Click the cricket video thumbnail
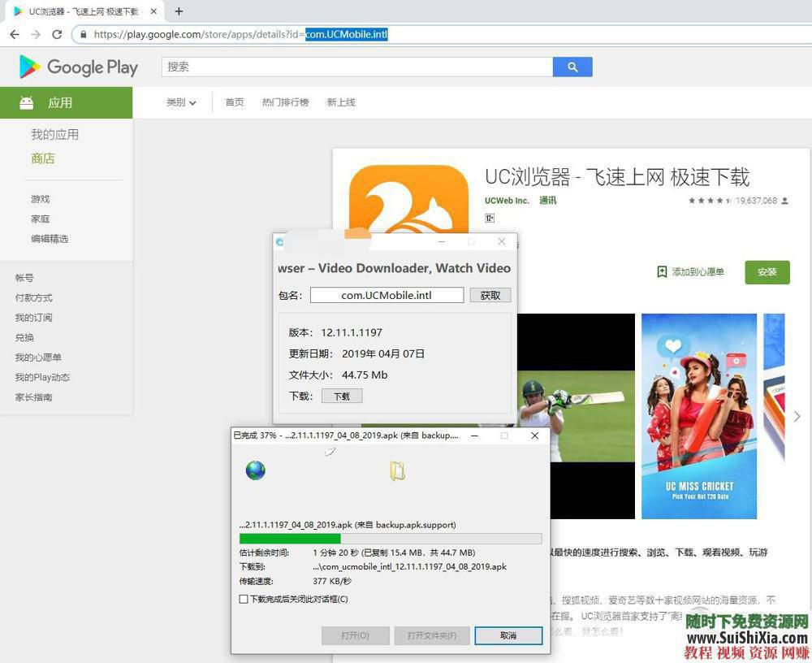 pos(576,416)
